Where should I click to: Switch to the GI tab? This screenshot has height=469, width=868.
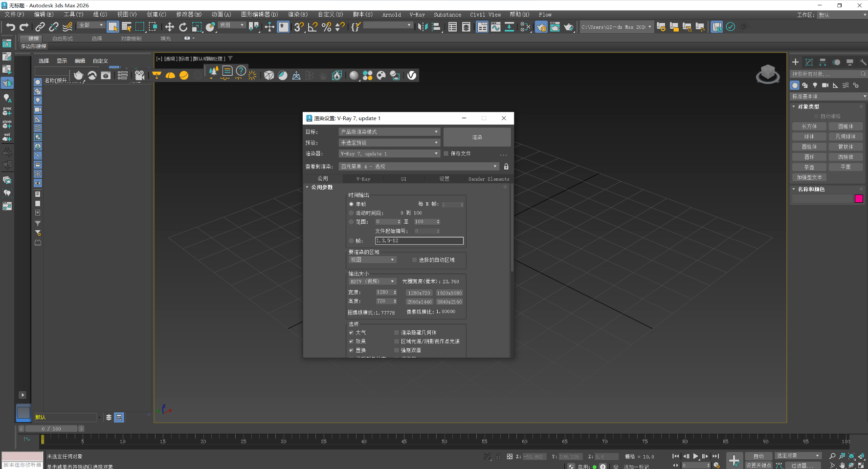[x=403, y=179]
